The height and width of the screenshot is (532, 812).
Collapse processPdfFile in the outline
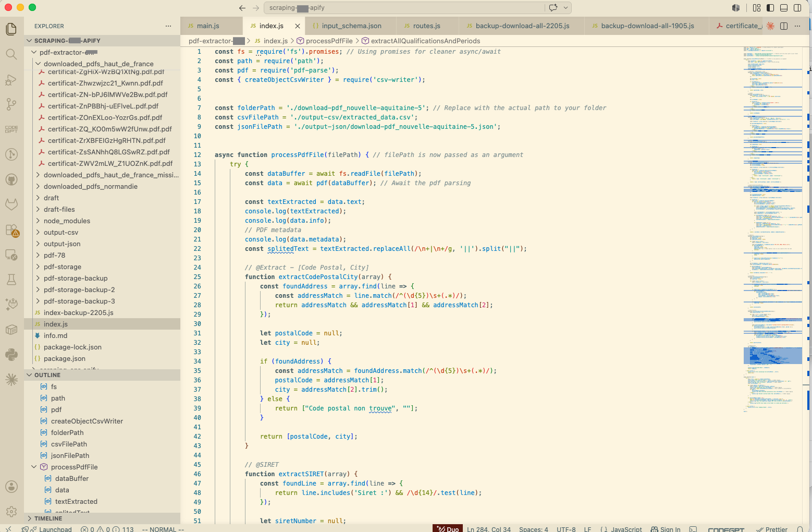[x=34, y=467]
